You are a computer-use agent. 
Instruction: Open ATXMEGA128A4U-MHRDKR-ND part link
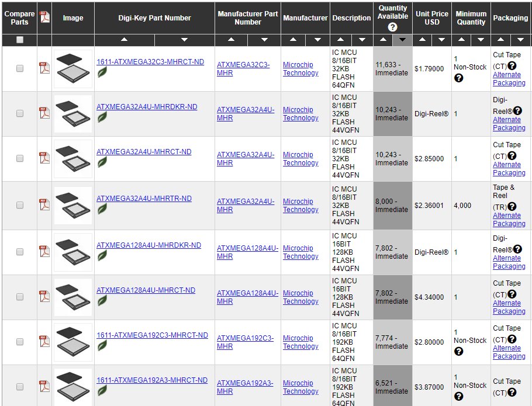click(x=148, y=245)
